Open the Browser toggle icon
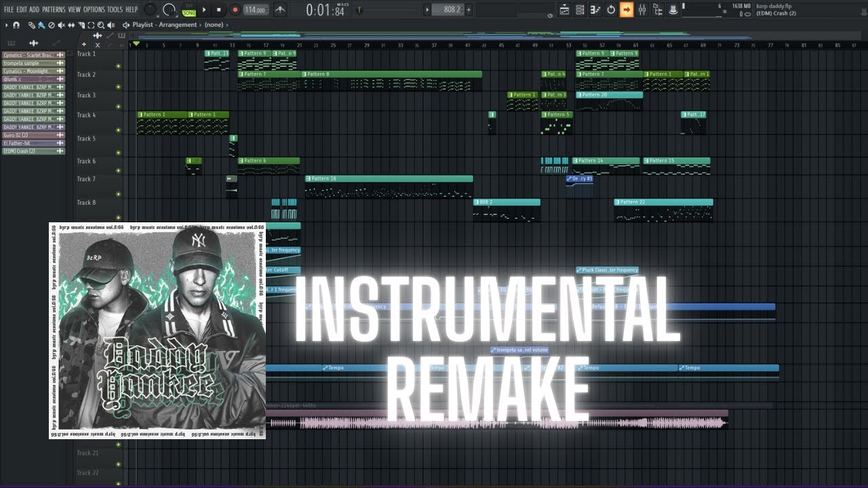The height and width of the screenshot is (488, 868). [658, 9]
